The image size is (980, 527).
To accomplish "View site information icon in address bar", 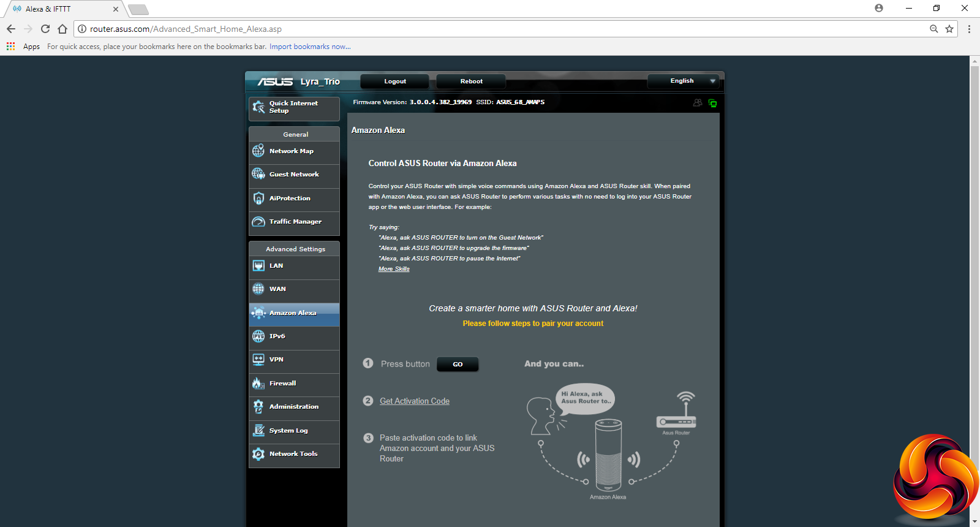I will click(x=82, y=29).
